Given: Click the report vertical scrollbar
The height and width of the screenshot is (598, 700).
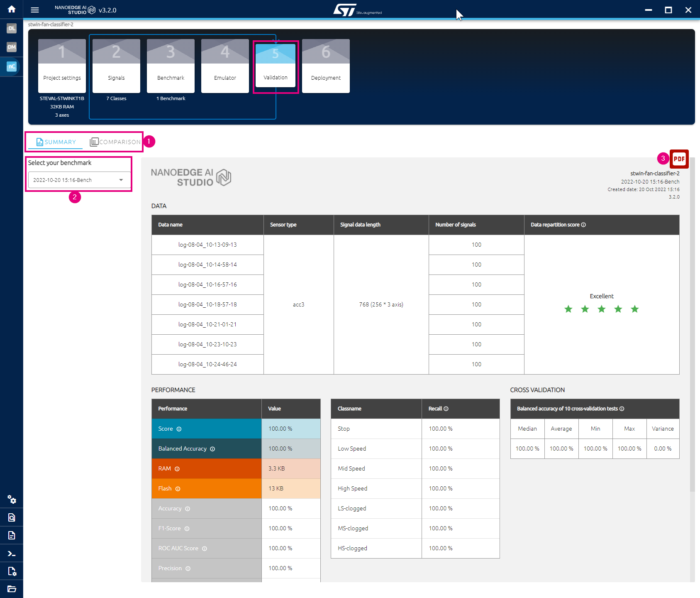Looking at the screenshot, I should pos(692,324).
